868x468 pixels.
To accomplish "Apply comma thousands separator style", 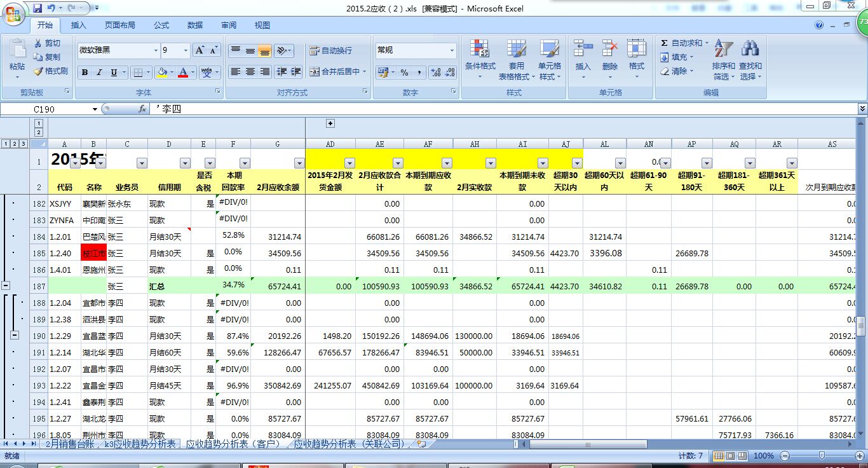I will pyautogui.click(x=419, y=72).
